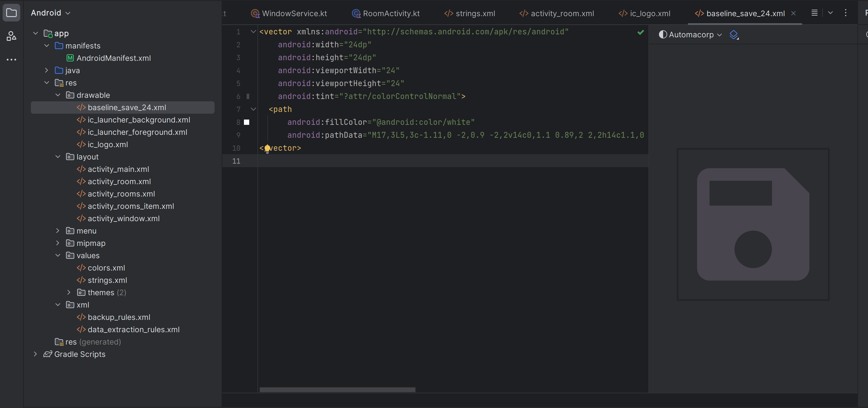Open the Automacorp theme dropdown
The height and width of the screenshot is (408, 868).
(x=690, y=35)
